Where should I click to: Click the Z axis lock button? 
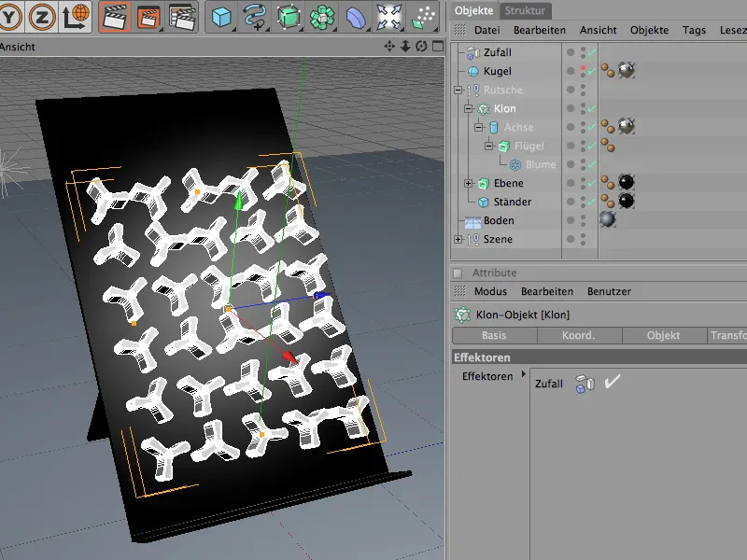click(43, 16)
